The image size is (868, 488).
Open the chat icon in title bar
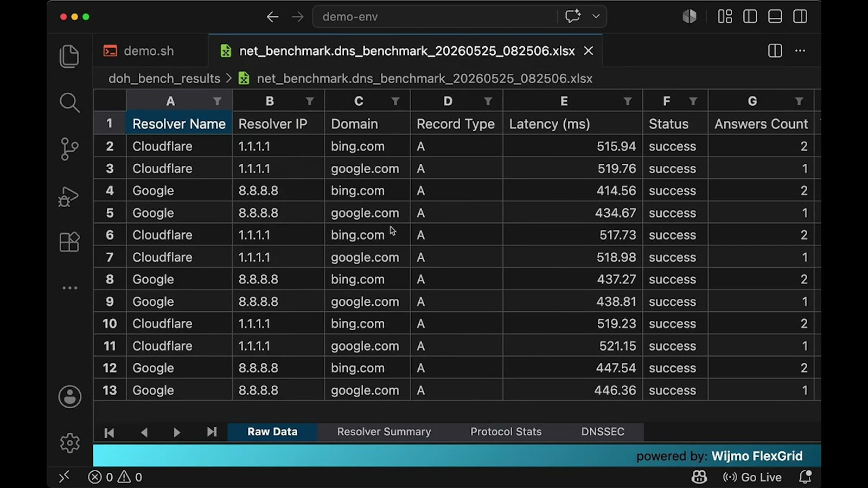click(573, 16)
